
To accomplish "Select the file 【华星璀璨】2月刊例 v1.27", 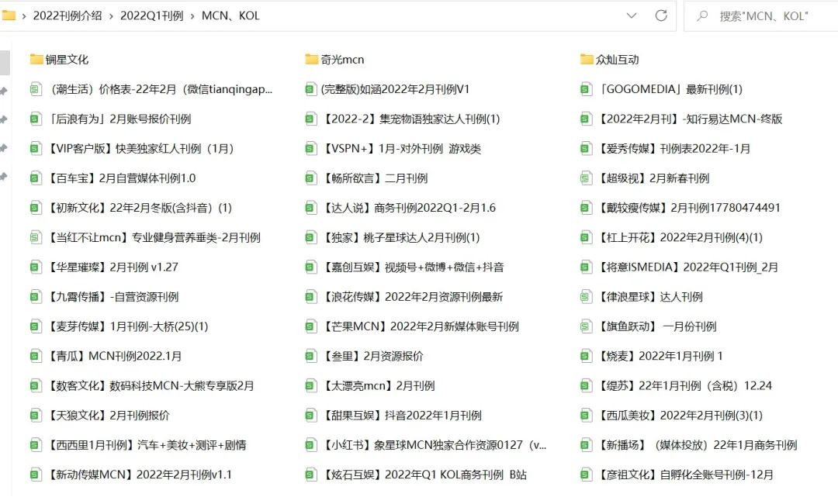I will pyautogui.click(x=104, y=267).
